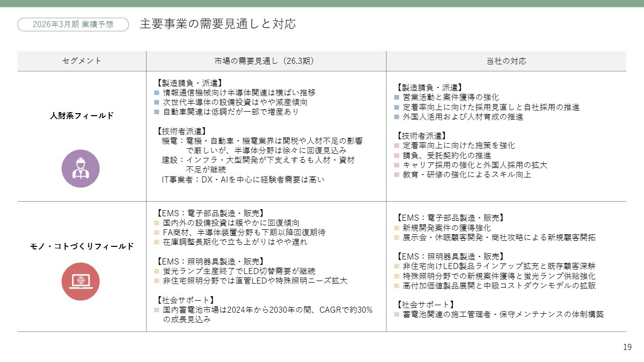Click the blue bullet before 自動車関連は低調 line
The image size is (644, 362).
click(x=156, y=112)
